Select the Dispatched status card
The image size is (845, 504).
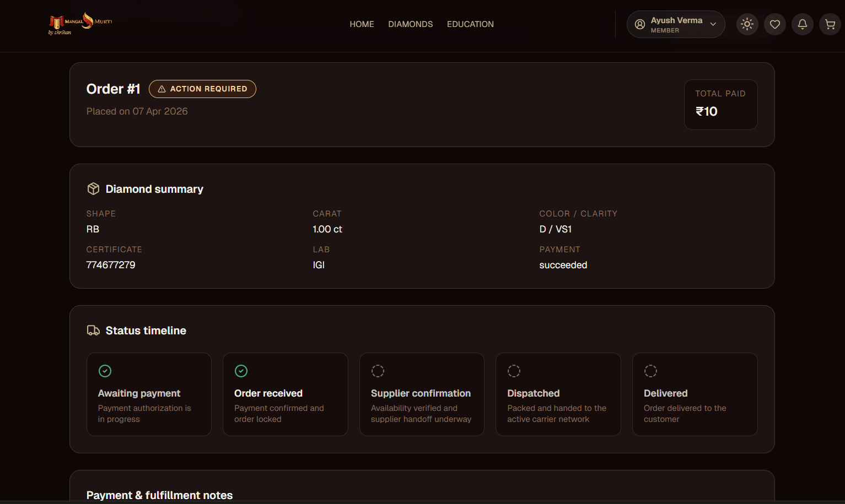point(558,394)
